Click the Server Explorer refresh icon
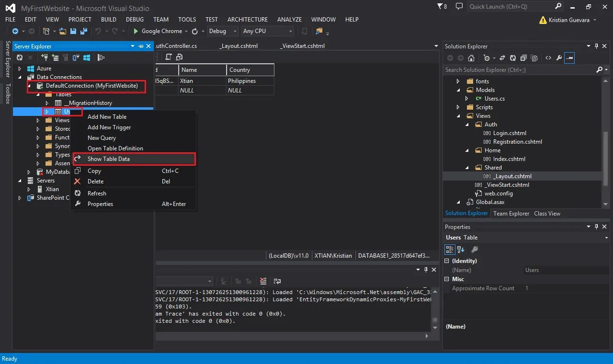The height and width of the screenshot is (364, 613). pos(19,57)
